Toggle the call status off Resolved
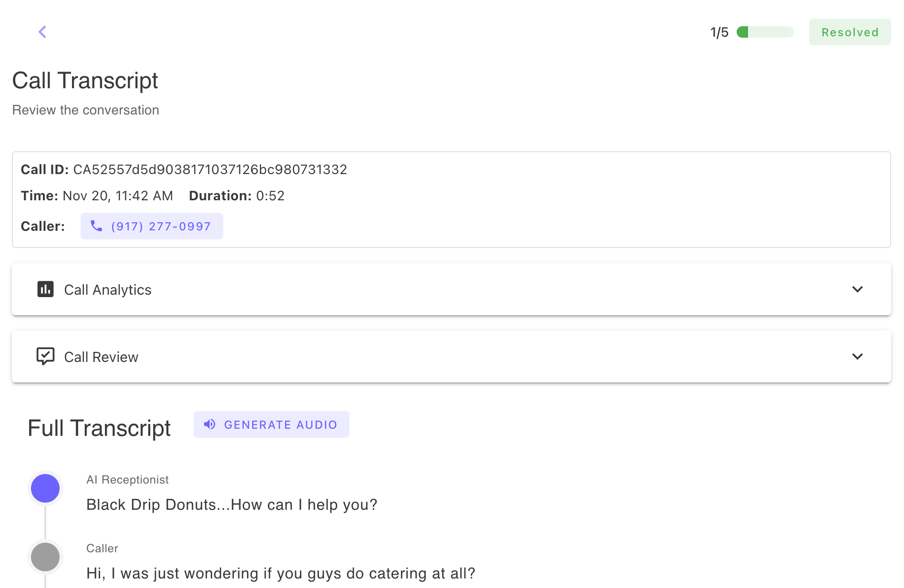 click(x=850, y=32)
